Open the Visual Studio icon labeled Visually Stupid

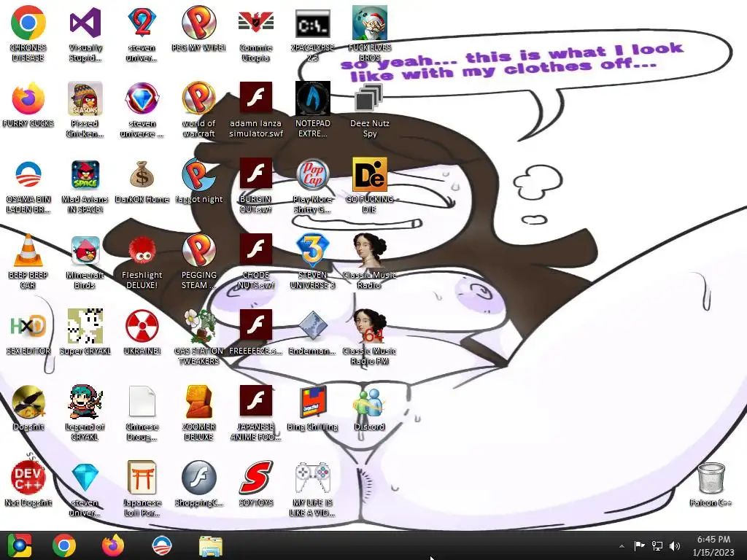point(85,23)
